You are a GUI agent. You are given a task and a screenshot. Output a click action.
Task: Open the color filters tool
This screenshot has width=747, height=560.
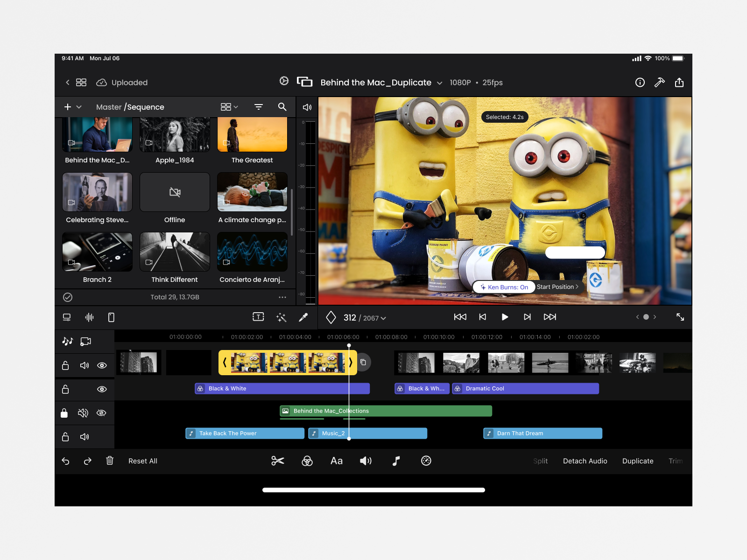(x=307, y=461)
